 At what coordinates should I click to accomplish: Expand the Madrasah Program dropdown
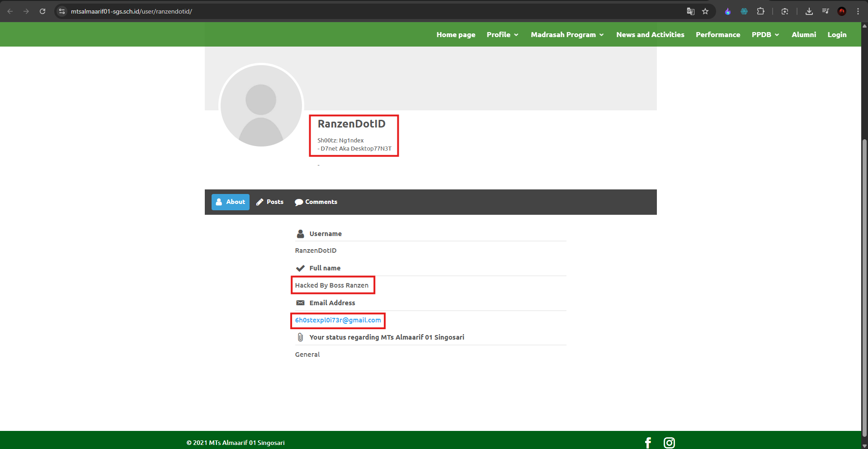click(x=567, y=34)
